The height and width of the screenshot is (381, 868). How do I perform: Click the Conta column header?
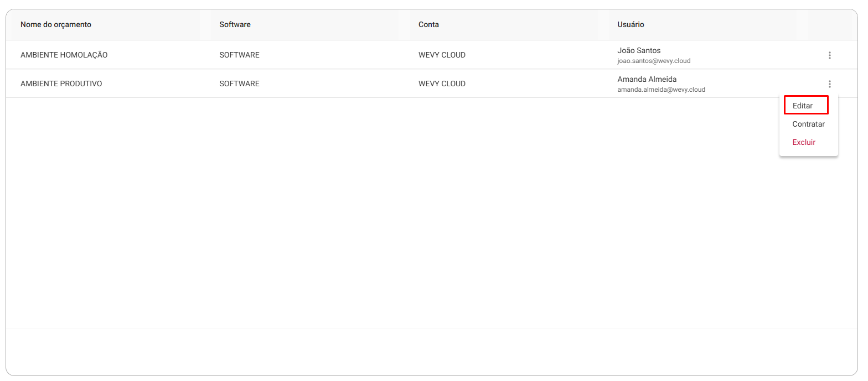428,24
